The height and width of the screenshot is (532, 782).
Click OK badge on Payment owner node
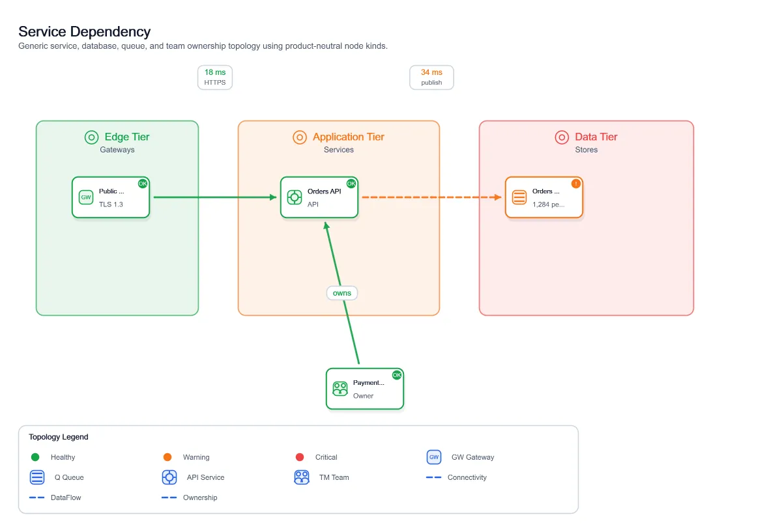(x=397, y=375)
